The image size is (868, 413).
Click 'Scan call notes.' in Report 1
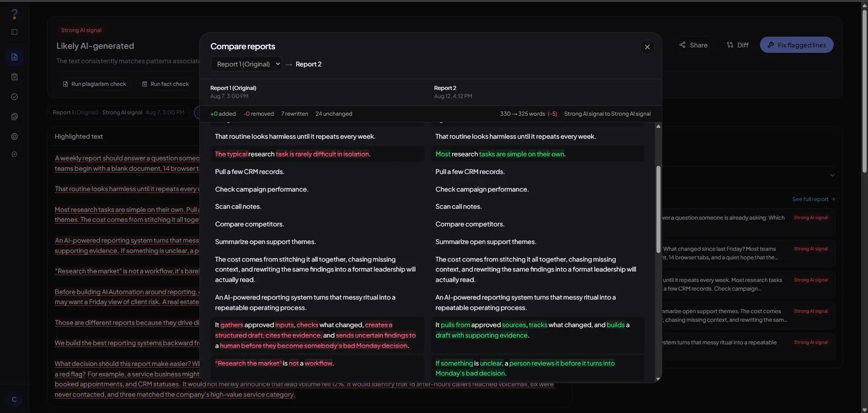coord(238,206)
